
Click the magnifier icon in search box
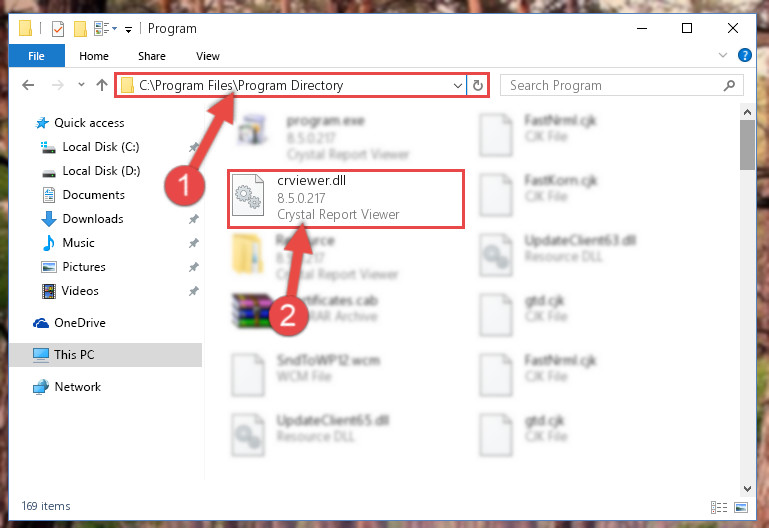click(x=729, y=85)
